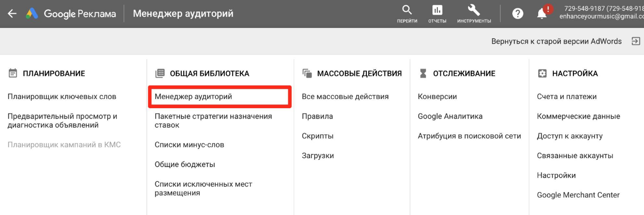Viewport: 644px width, 215px height.
Task: Open Google Аналитика
Action: (x=450, y=116)
